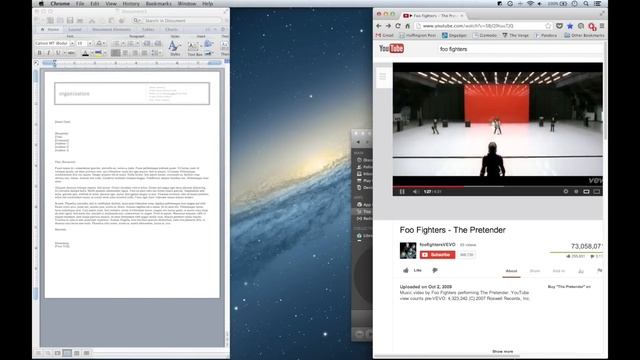Screen dimensions: 640x360
Task: Reload the YouTube page
Action: click(398, 26)
